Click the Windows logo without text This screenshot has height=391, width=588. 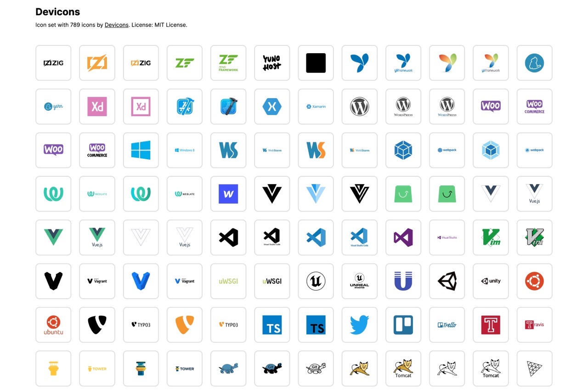[x=141, y=150]
